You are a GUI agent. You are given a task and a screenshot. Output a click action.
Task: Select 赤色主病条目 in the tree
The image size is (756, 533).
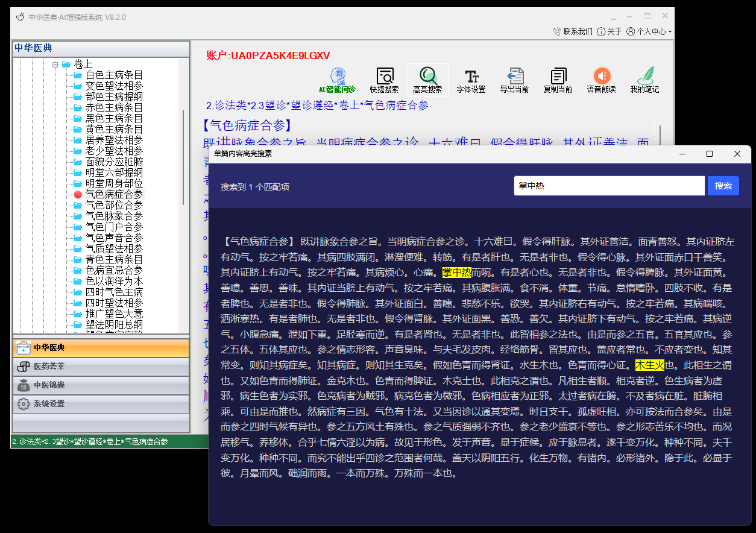click(114, 107)
